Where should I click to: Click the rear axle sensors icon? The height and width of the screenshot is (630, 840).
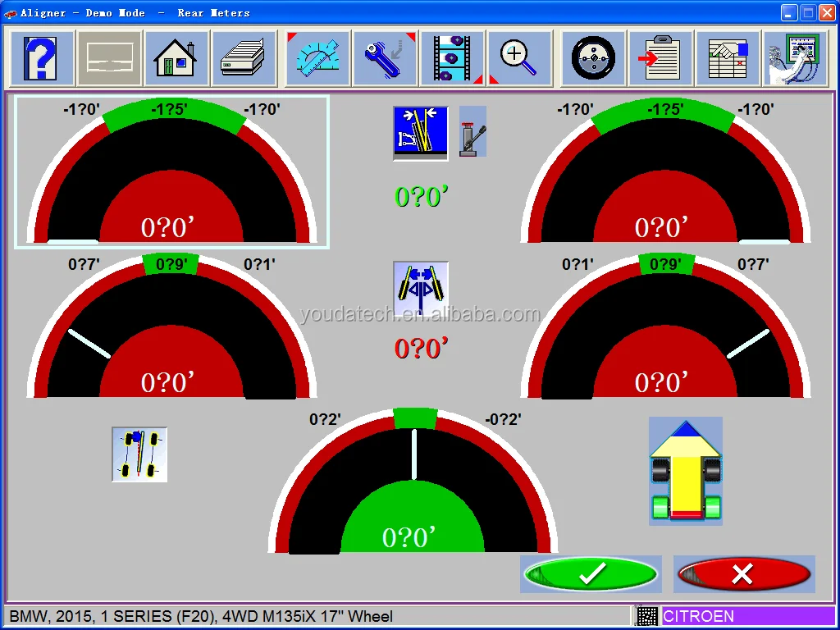pyautogui.click(x=139, y=454)
